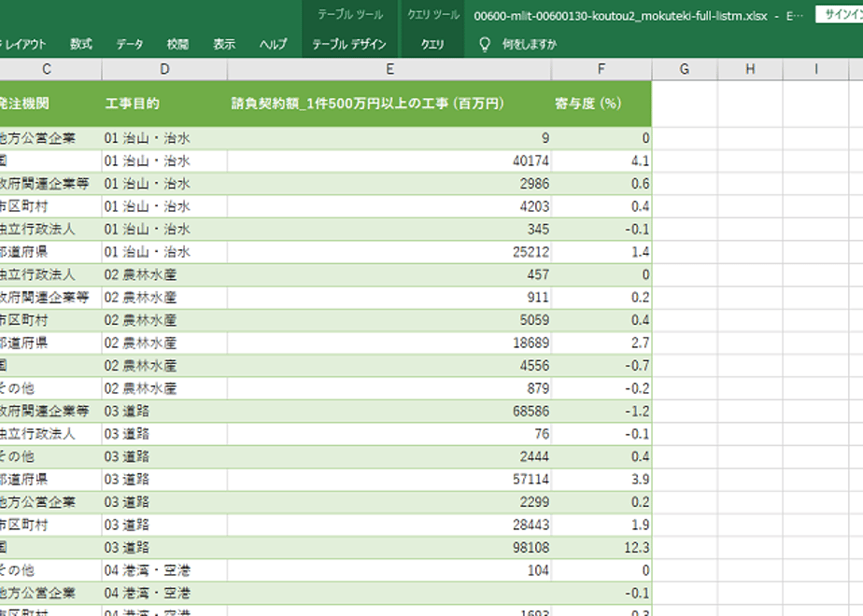
Task: Select cell with value 2299
Action: pos(389,502)
